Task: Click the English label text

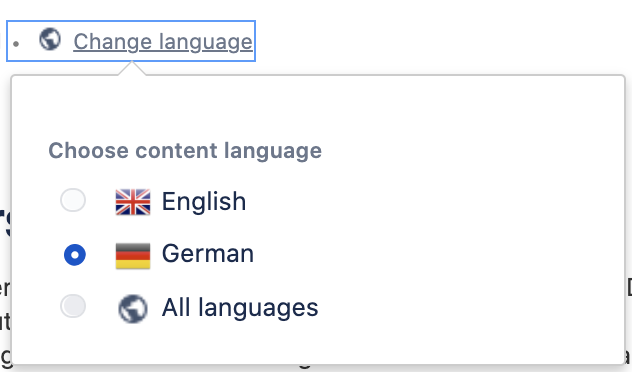Action: [204, 201]
